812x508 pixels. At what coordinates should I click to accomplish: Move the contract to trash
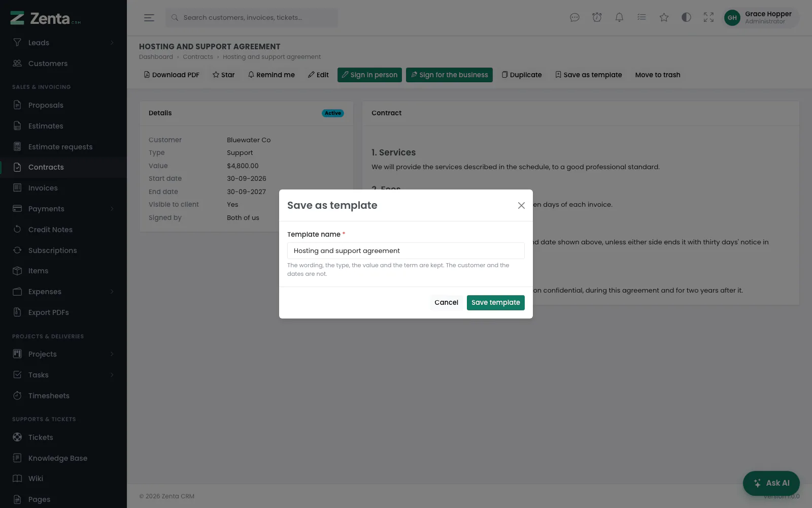click(658, 75)
